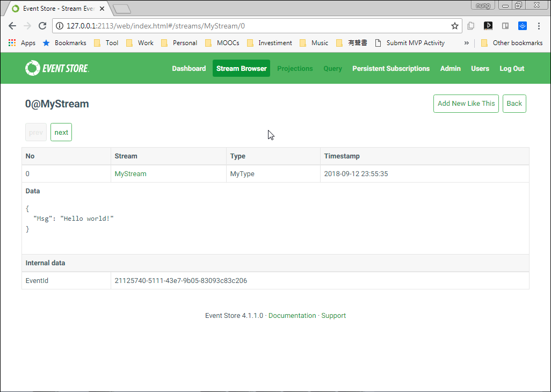Reload the page with the refresh icon
The height and width of the screenshot is (392, 551).
[42, 26]
